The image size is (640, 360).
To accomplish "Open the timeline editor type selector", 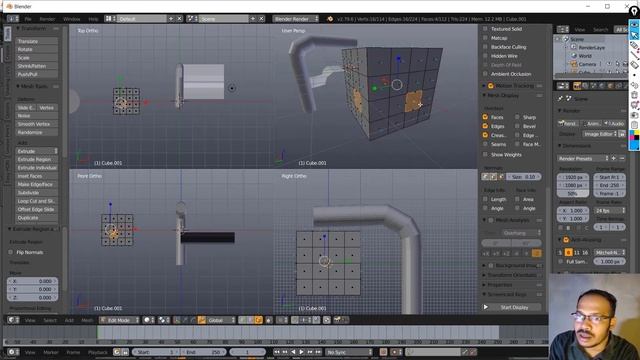I will point(13,352).
